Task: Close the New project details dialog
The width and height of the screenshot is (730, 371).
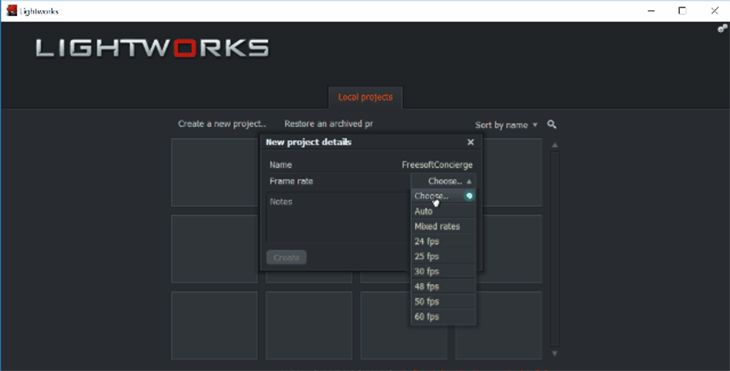Action: tap(471, 142)
